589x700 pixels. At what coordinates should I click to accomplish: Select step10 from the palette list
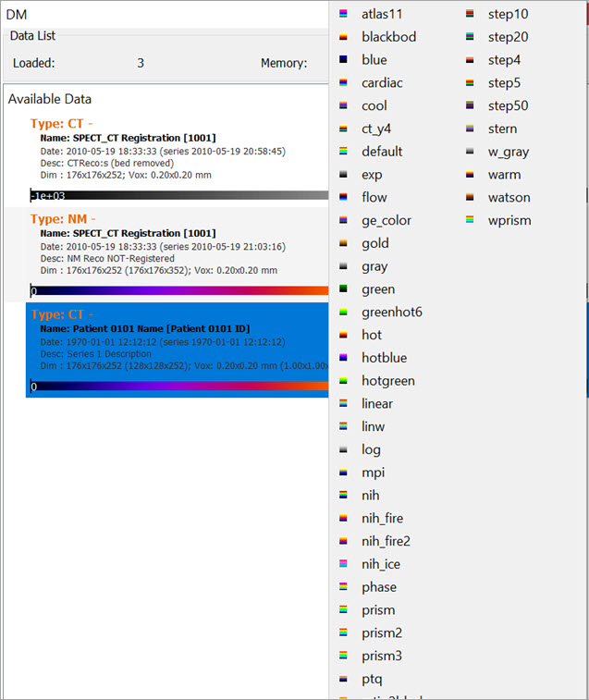508,15
